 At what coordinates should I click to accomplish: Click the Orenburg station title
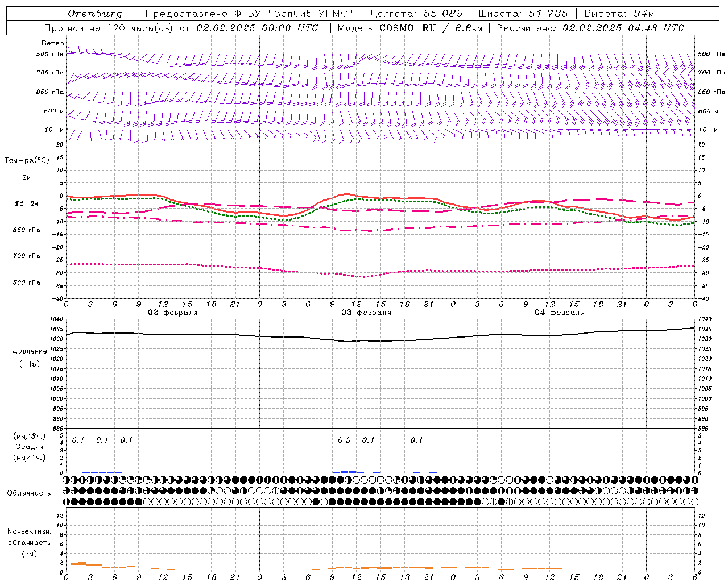(x=94, y=14)
